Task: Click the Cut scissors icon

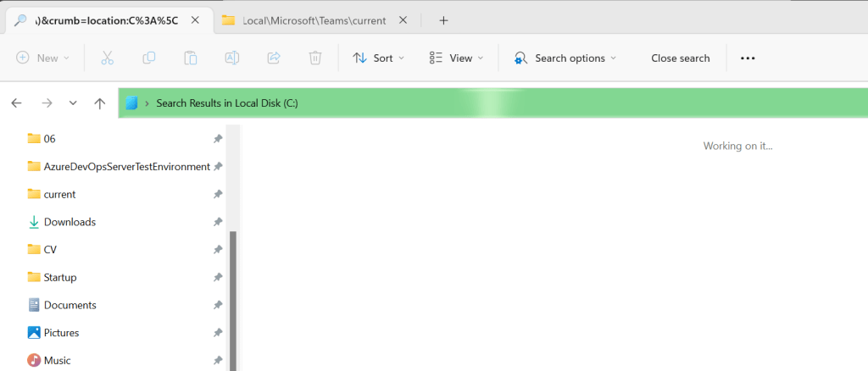Action: click(x=108, y=58)
